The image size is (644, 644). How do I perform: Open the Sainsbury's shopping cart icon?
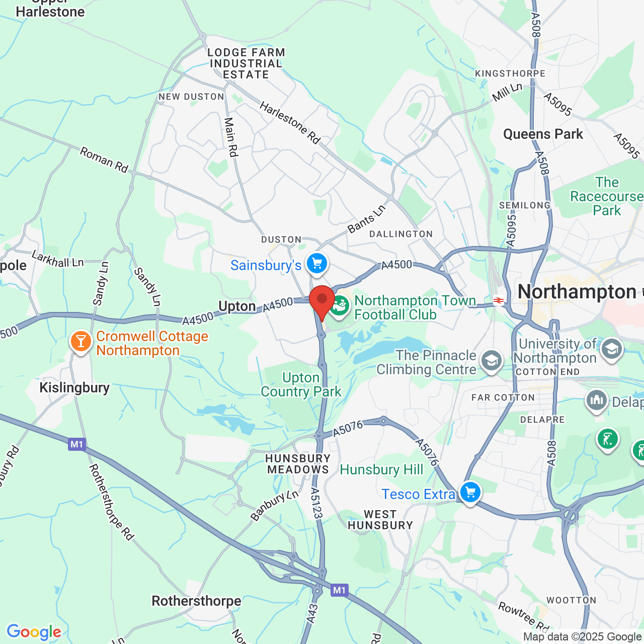pyautogui.click(x=317, y=263)
